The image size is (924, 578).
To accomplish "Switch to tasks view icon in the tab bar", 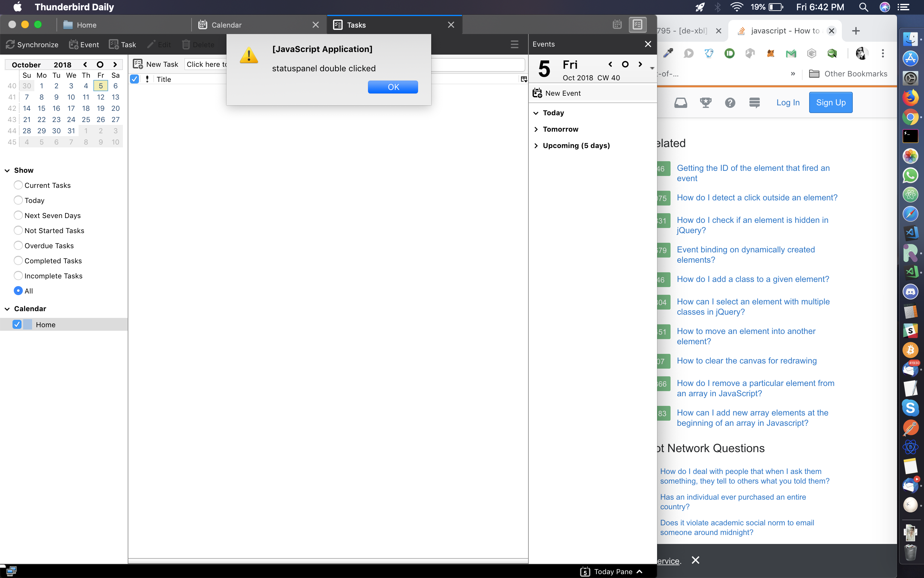I will (637, 25).
